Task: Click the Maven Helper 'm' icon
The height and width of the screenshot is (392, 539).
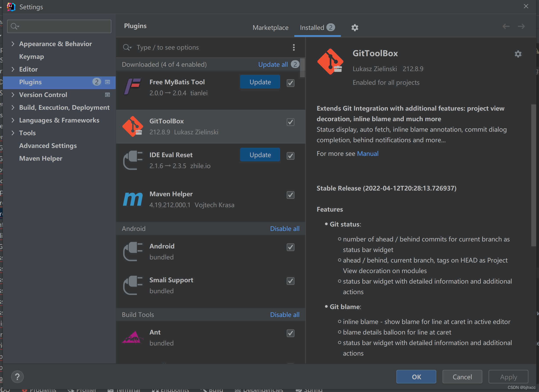Action: click(133, 199)
